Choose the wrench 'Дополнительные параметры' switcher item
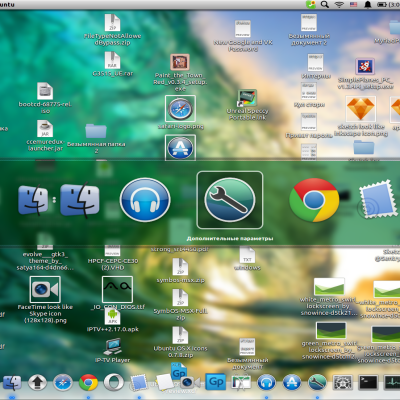The width and height of the screenshot is (400, 400). coord(230,200)
